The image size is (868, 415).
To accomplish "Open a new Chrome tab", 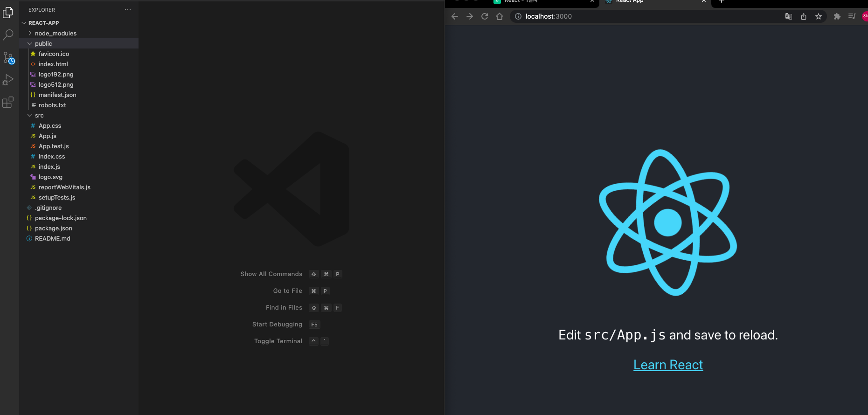I will tap(722, 1).
